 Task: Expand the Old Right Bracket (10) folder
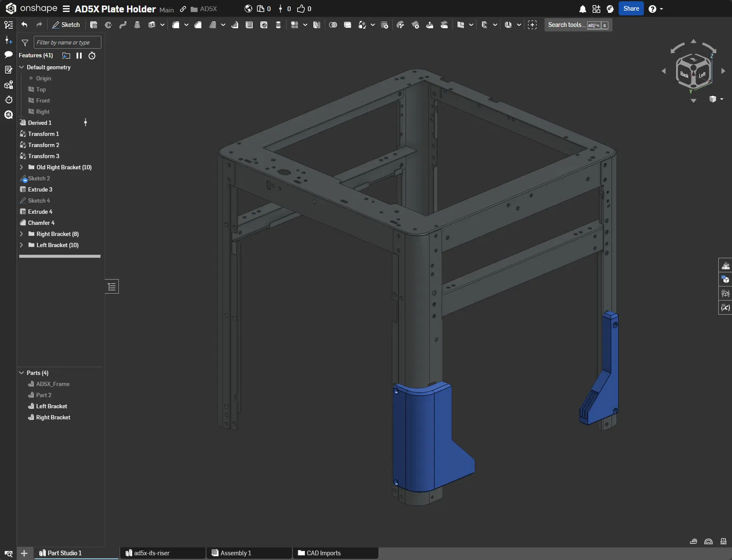[x=22, y=167]
